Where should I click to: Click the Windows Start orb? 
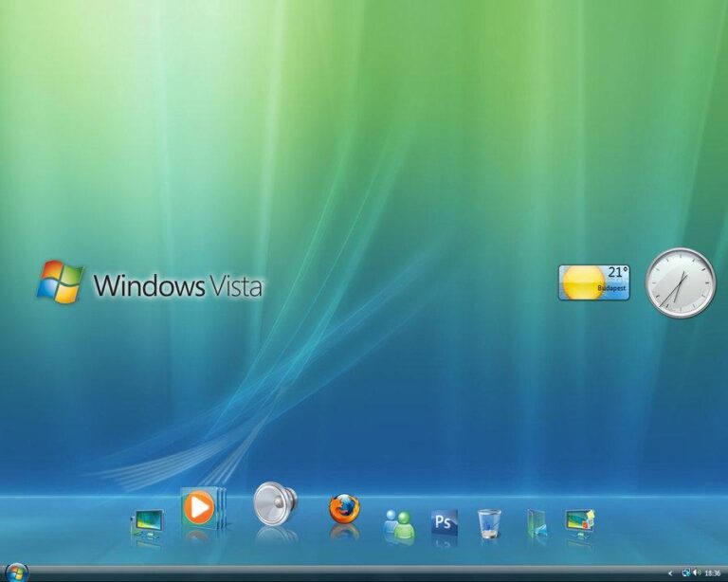click(17, 573)
